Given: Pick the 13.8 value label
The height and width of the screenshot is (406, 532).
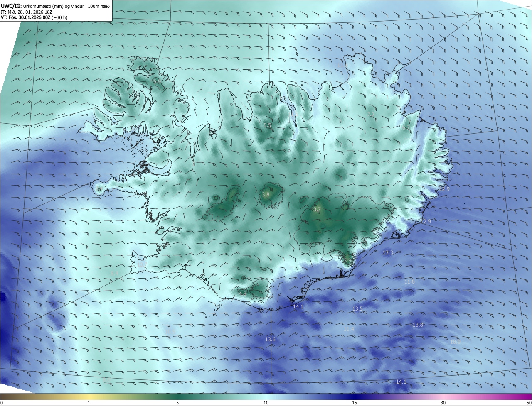Looking at the screenshot, I should pos(418,325).
